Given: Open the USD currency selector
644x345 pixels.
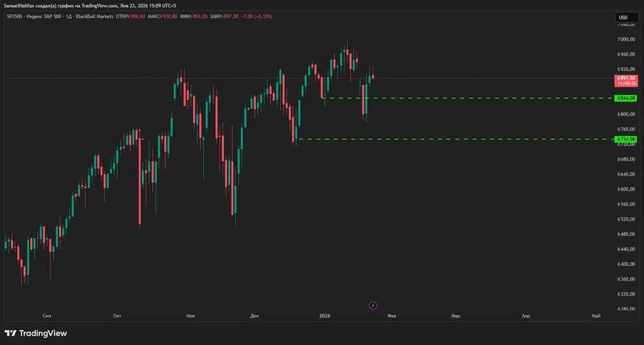Looking at the screenshot, I should 623,18.
